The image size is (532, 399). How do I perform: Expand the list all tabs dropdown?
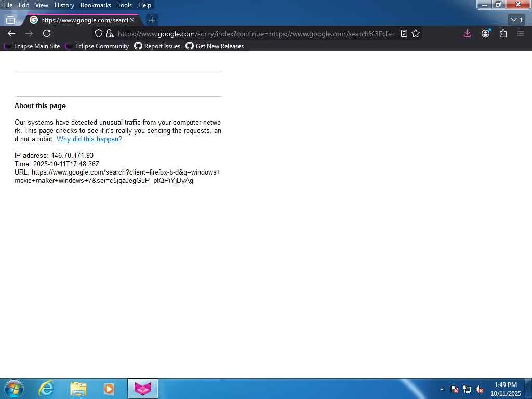pyautogui.click(x=517, y=20)
